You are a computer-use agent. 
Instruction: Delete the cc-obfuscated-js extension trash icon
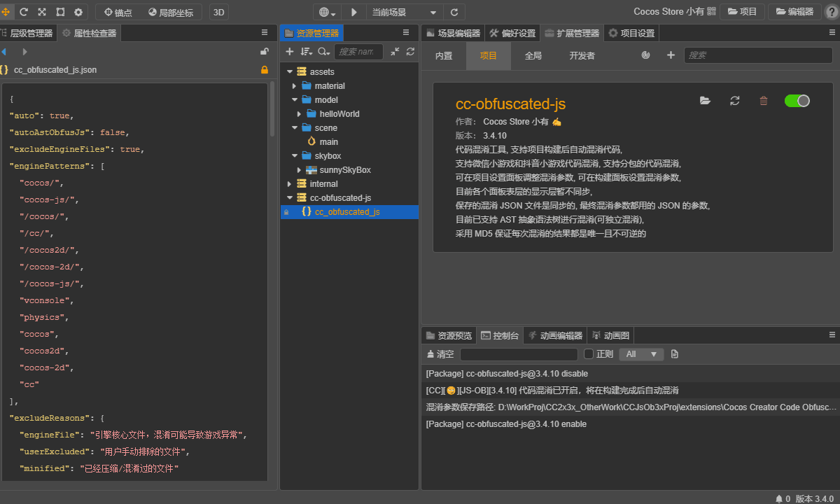[x=764, y=101]
